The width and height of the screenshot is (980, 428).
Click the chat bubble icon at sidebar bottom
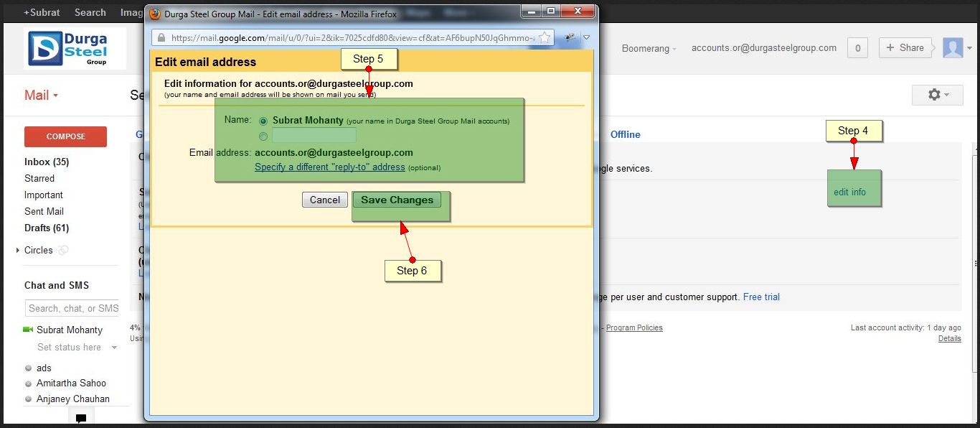[x=81, y=418]
